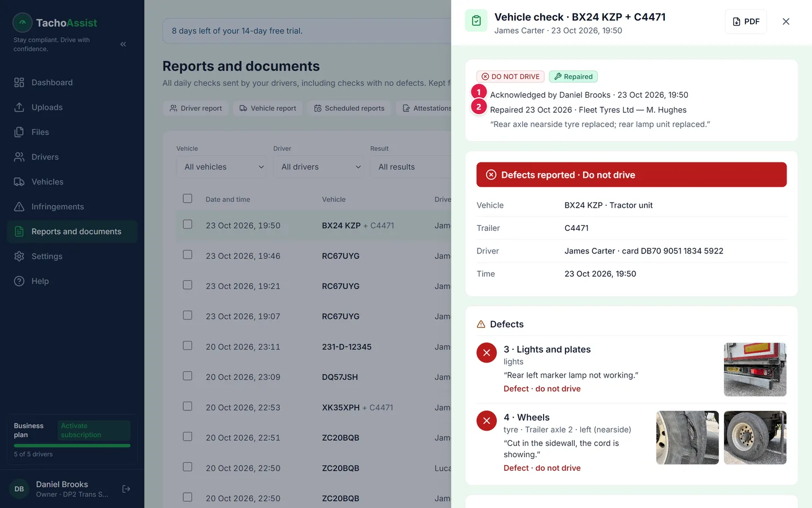Click the DO NOT DRIVE status badge
Viewport: 812px width, 508px height.
point(510,77)
